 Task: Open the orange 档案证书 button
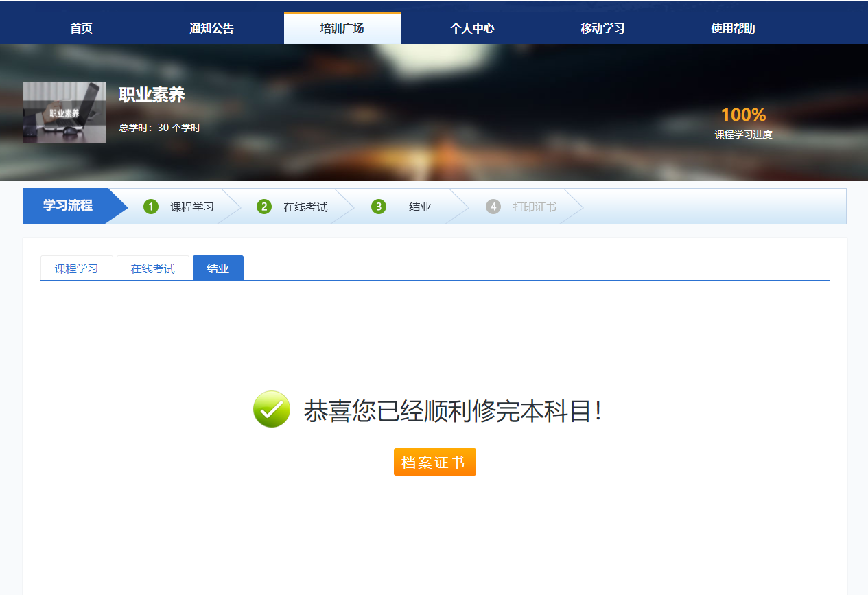[x=435, y=462]
